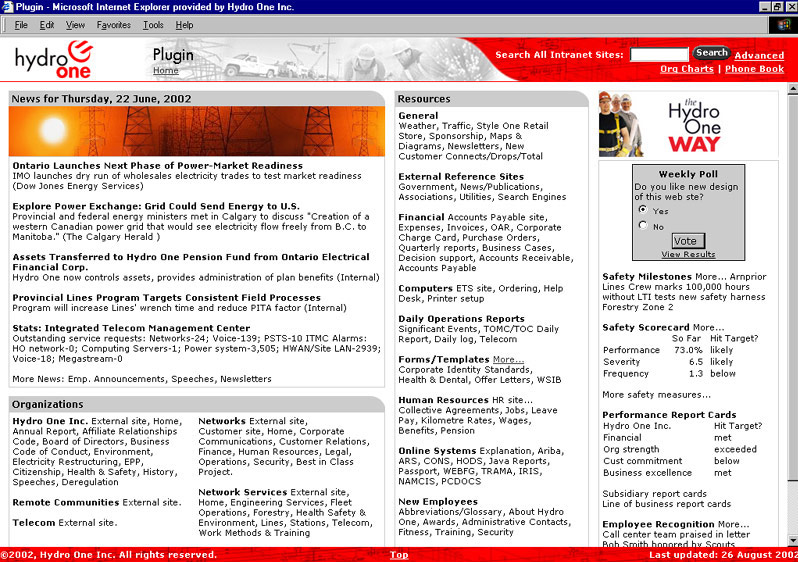Image resolution: width=798 pixels, height=562 pixels.
Task: Click Board of Directors under Hydro One Inc.
Action: click(x=83, y=441)
